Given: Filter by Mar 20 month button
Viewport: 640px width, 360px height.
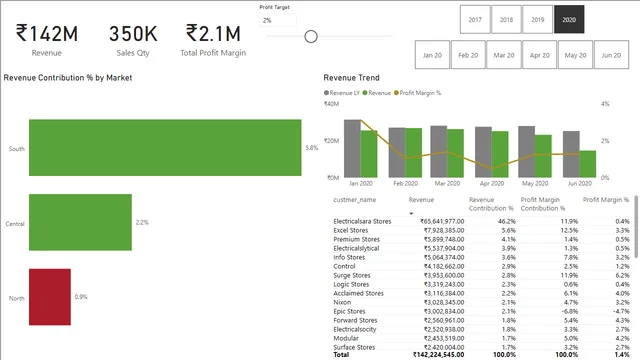Looking at the screenshot, I should (x=504, y=55).
